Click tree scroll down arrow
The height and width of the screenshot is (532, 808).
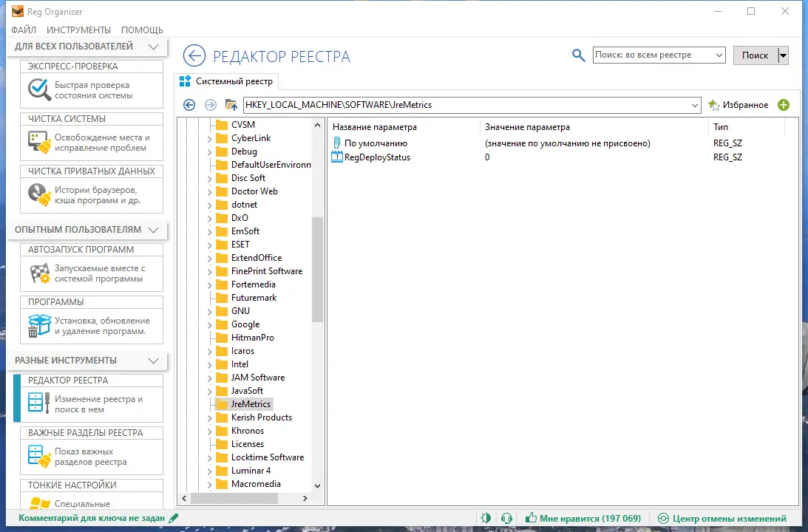click(317, 485)
